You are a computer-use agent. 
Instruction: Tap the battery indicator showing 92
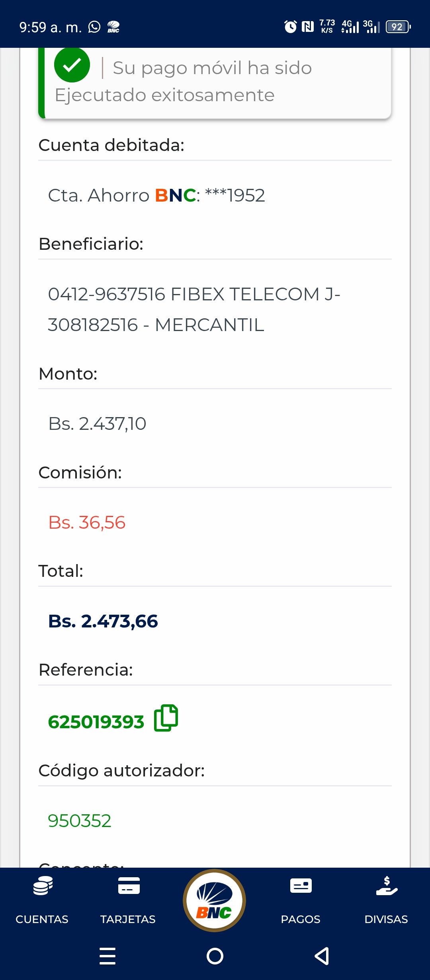click(x=398, y=27)
